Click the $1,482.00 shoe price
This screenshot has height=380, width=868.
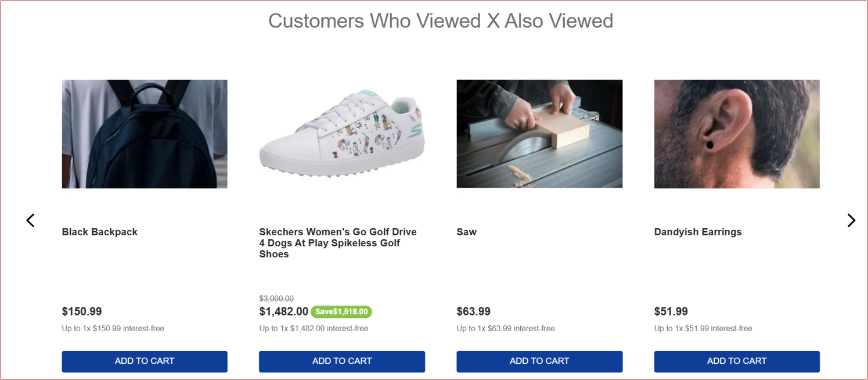point(283,311)
